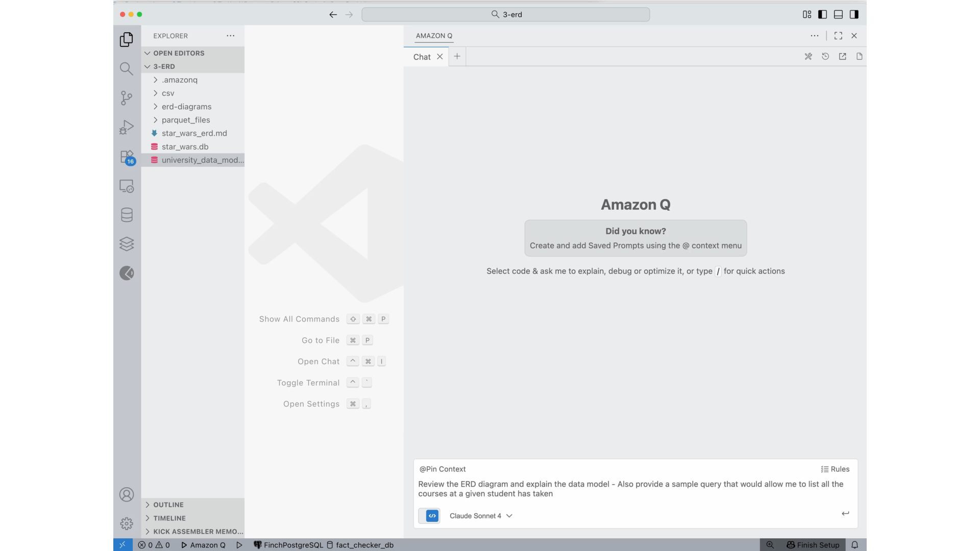Click Finish Setup in status bar
Image resolution: width=980 pixels, height=551 pixels.
pyautogui.click(x=813, y=545)
